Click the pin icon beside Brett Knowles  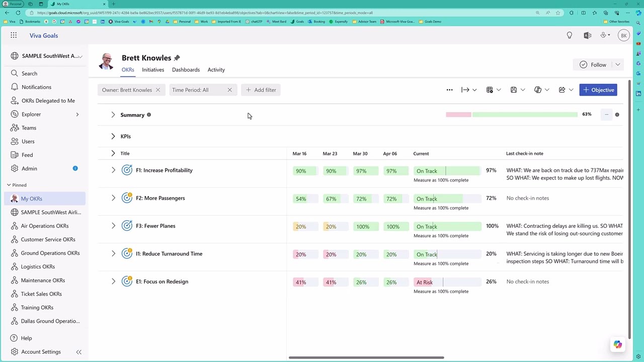coord(177,58)
